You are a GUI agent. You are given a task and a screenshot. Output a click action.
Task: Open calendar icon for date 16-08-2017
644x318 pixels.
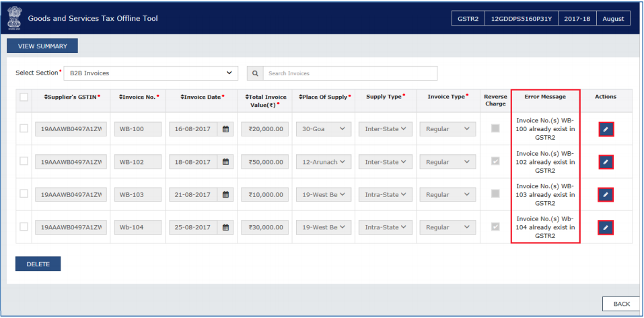[x=225, y=129]
